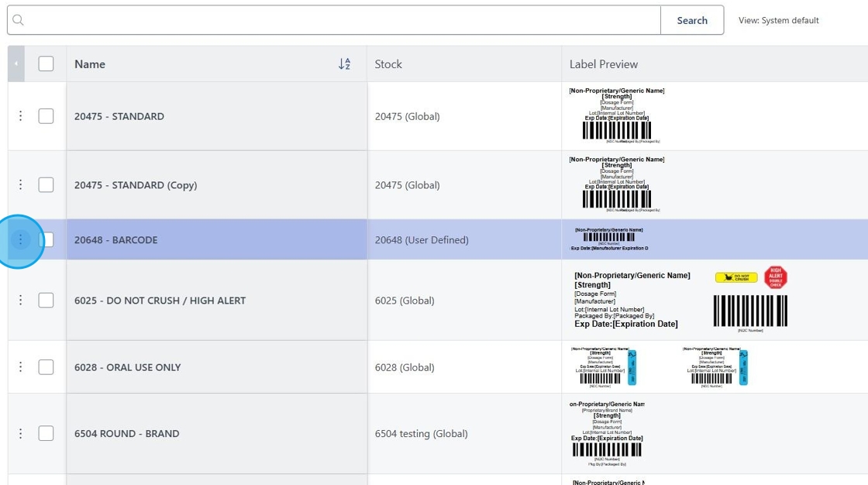Click the magnifier icon in search box
Viewport: 868px width, 485px height.
coord(18,20)
